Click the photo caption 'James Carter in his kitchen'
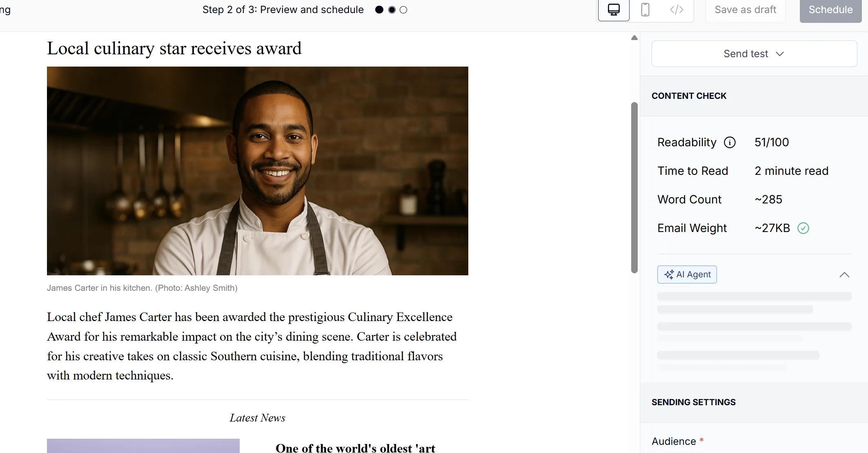The image size is (868, 453). (x=142, y=288)
